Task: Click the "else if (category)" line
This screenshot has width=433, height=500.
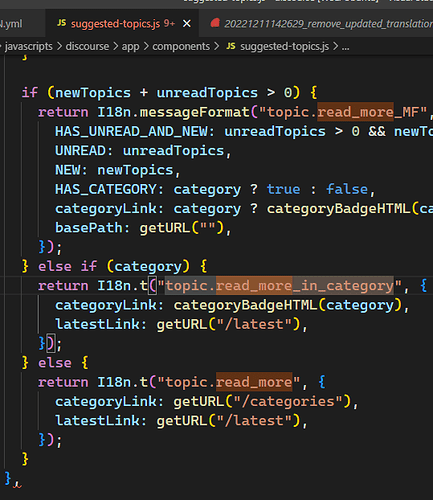Action: point(115,266)
